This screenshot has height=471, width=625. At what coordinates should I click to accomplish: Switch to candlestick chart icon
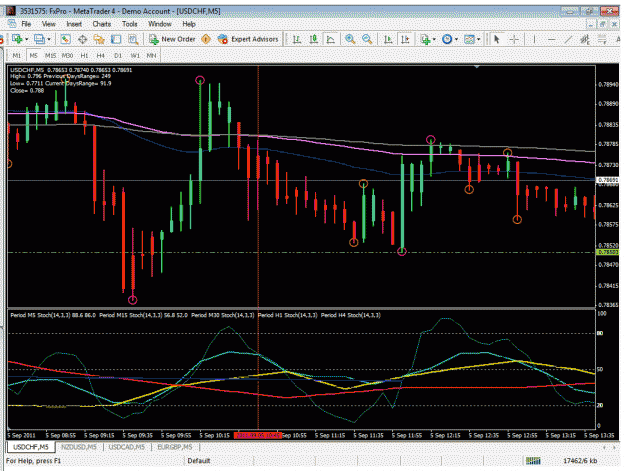pos(314,39)
